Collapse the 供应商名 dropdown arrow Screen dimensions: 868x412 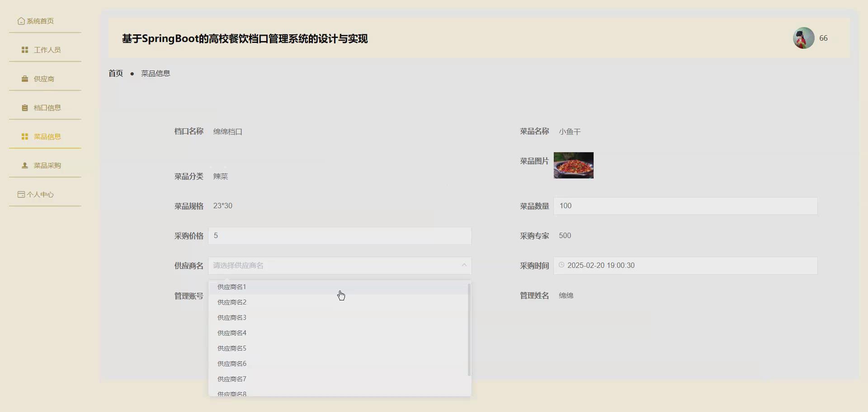(x=464, y=265)
